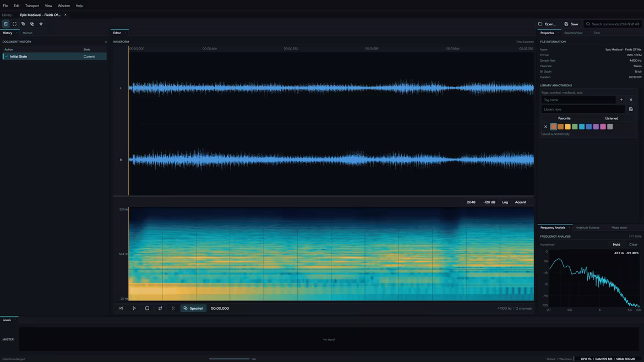Switch to the Amplitude Statistics tab

tap(587, 228)
